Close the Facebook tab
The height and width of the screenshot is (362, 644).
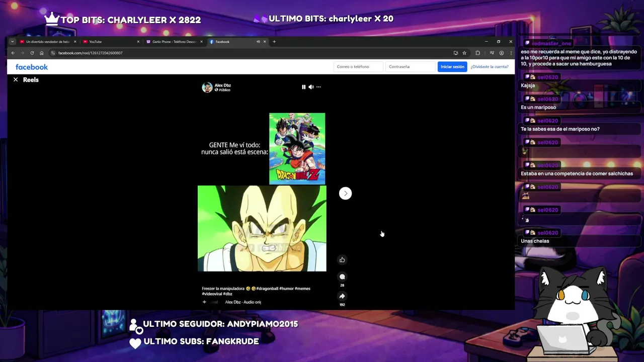click(x=265, y=42)
